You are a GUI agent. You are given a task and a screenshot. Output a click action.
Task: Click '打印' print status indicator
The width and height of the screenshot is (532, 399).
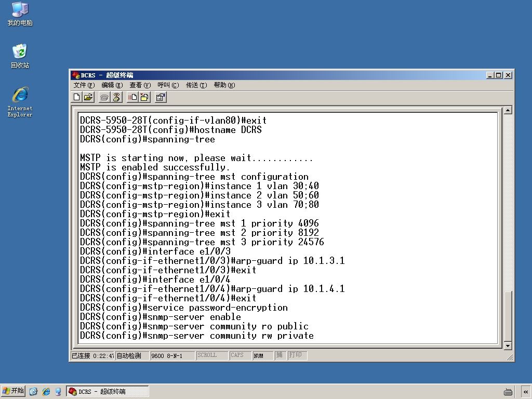click(x=297, y=355)
